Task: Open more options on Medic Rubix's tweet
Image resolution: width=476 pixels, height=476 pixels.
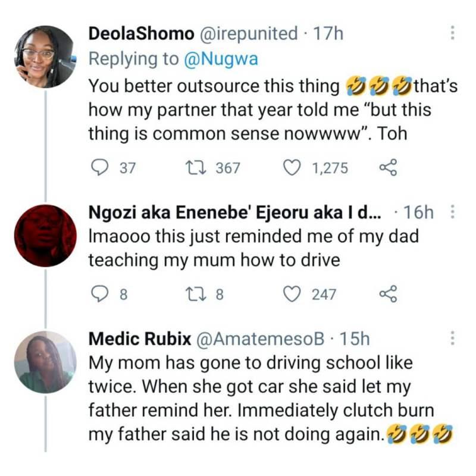Action: [x=452, y=339]
